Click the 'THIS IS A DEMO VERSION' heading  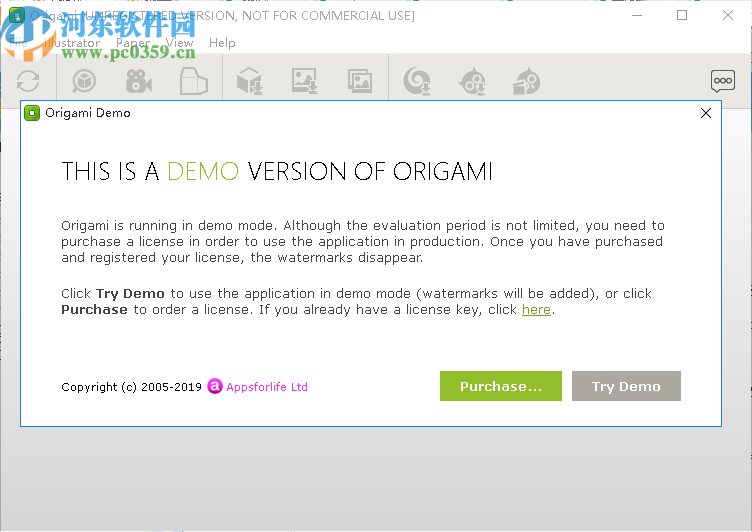pyautogui.click(x=277, y=171)
